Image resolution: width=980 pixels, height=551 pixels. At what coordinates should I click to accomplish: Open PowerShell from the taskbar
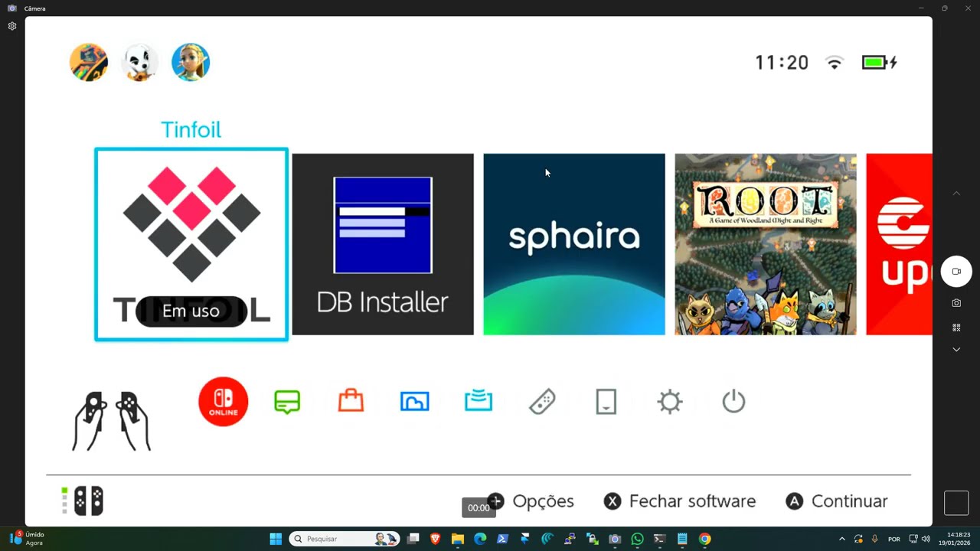[x=502, y=539]
